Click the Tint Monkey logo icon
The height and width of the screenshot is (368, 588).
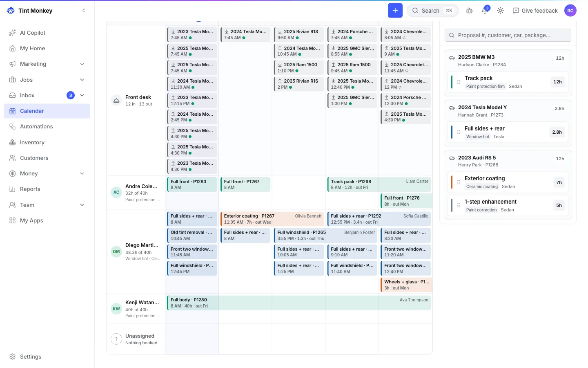11,11
